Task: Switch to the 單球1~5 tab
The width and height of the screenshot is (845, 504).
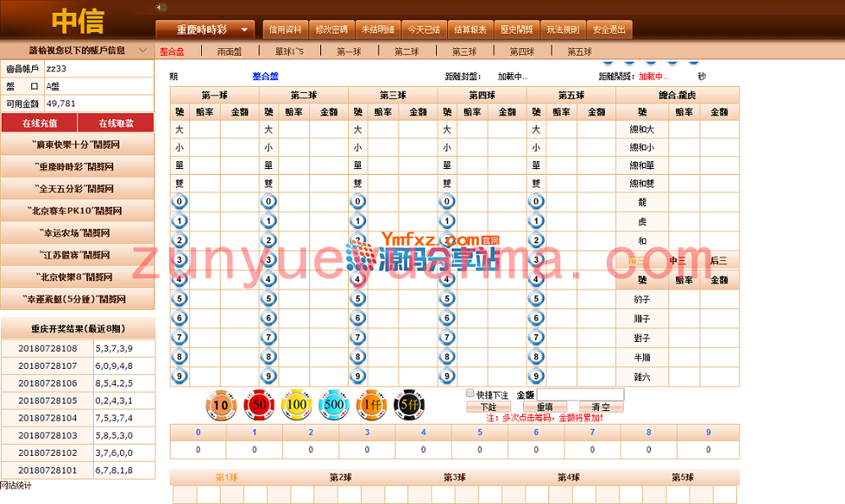Action: (x=289, y=51)
